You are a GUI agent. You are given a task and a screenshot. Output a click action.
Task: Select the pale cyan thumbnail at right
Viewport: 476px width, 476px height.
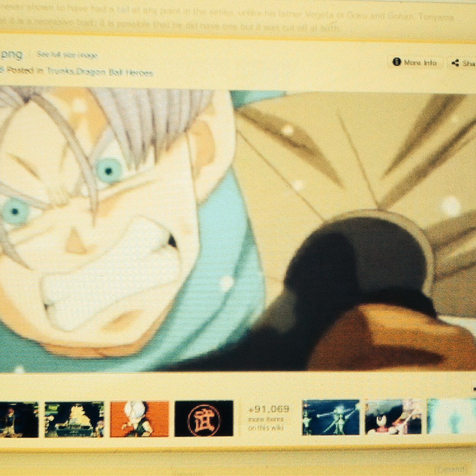(x=452, y=416)
